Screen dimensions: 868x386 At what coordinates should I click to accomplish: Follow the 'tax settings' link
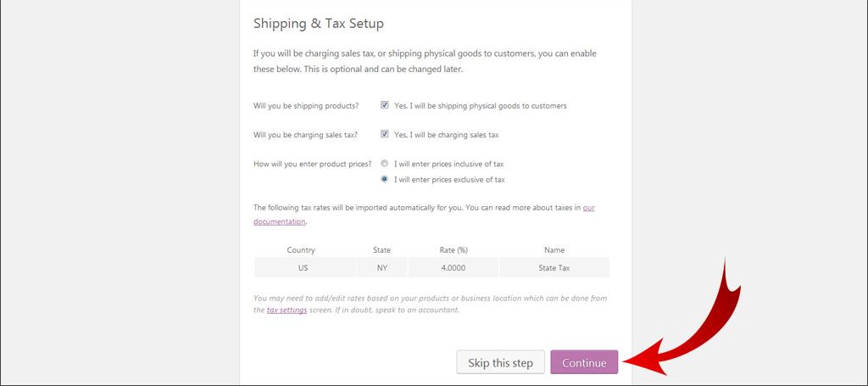287,310
